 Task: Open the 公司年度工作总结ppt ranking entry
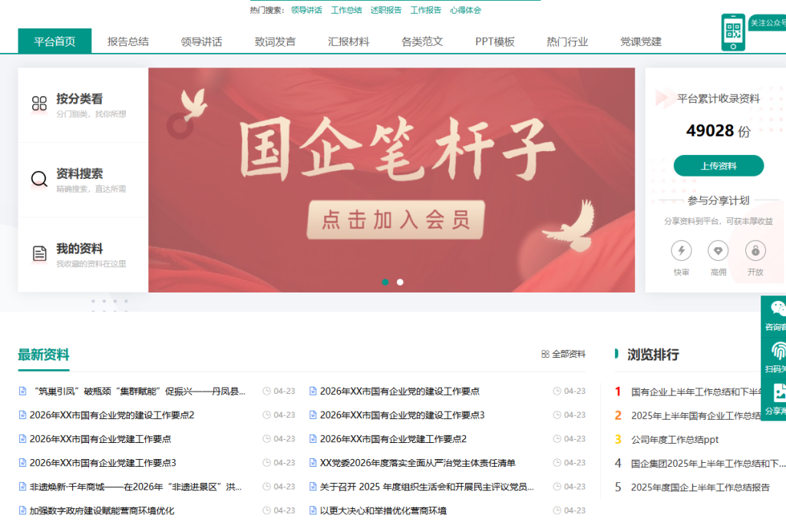(x=675, y=439)
